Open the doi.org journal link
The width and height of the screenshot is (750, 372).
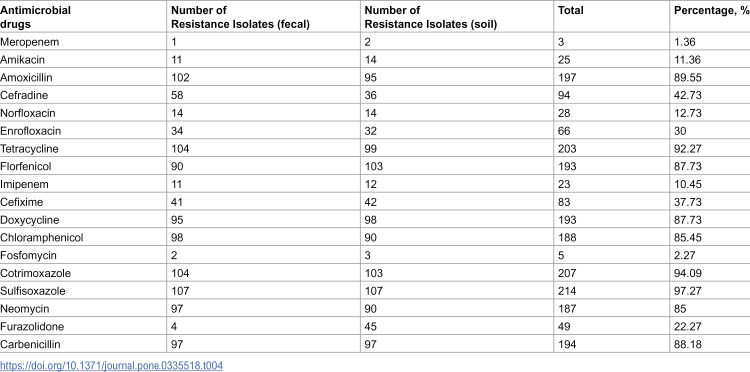[111, 366]
